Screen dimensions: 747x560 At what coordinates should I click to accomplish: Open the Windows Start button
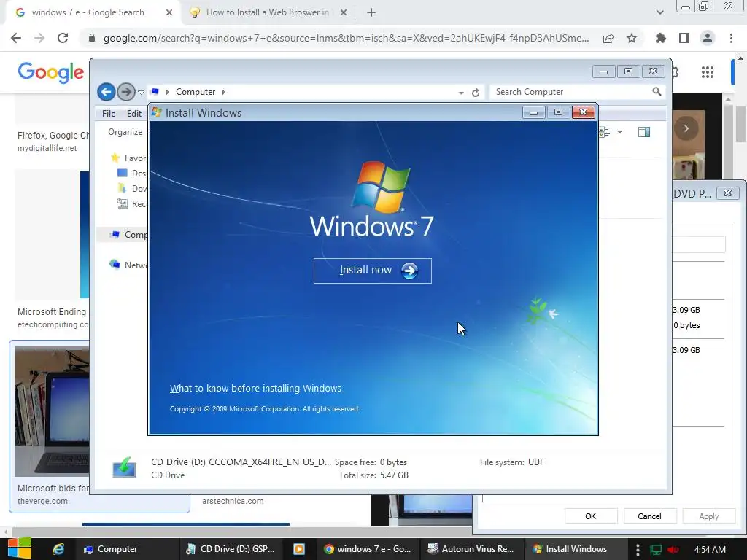[x=19, y=548]
